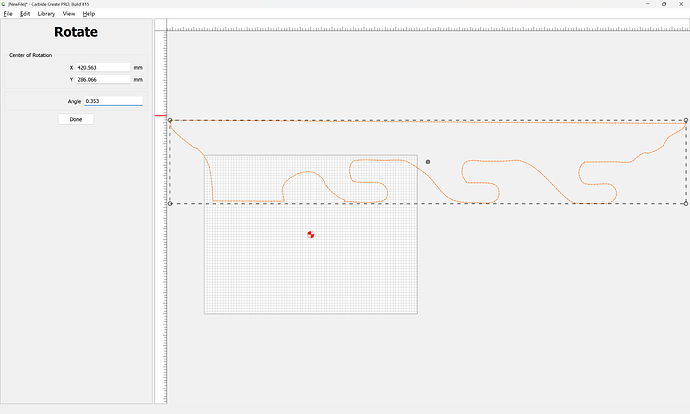Image resolution: width=690 pixels, height=414 pixels.
Task: Click the Center of Rotation Y field
Action: pos(102,79)
